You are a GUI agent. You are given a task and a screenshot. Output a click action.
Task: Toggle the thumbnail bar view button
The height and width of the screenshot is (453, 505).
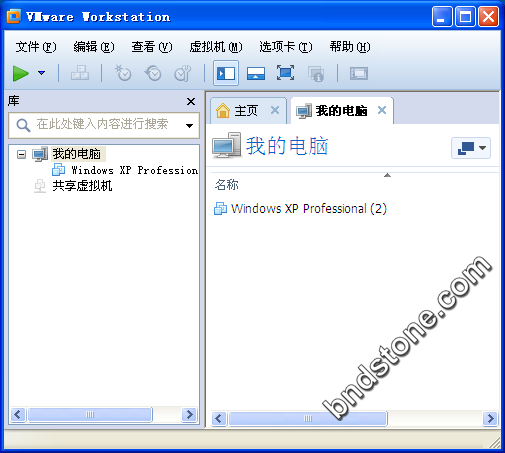point(256,73)
